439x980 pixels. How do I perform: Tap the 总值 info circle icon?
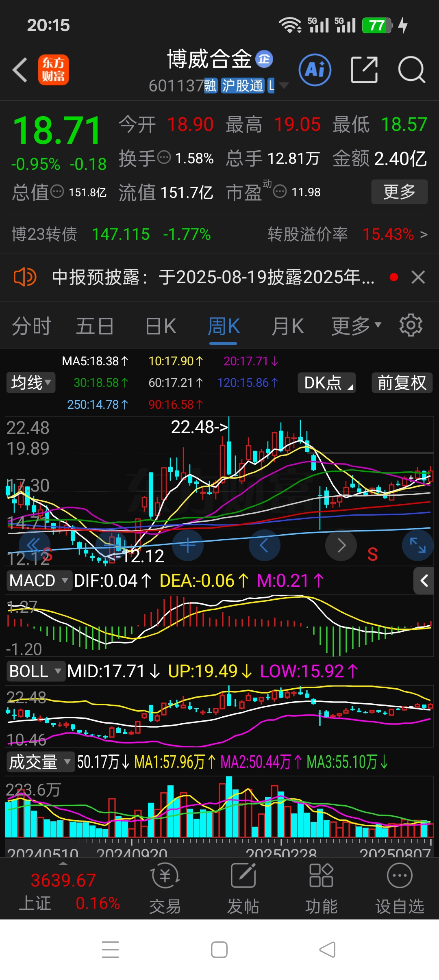[x=57, y=191]
